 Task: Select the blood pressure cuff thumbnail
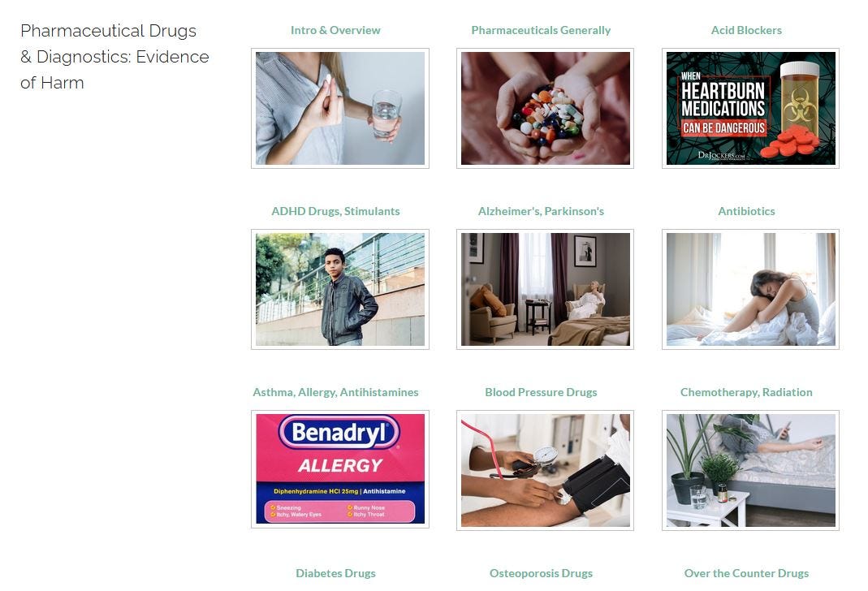pos(546,470)
